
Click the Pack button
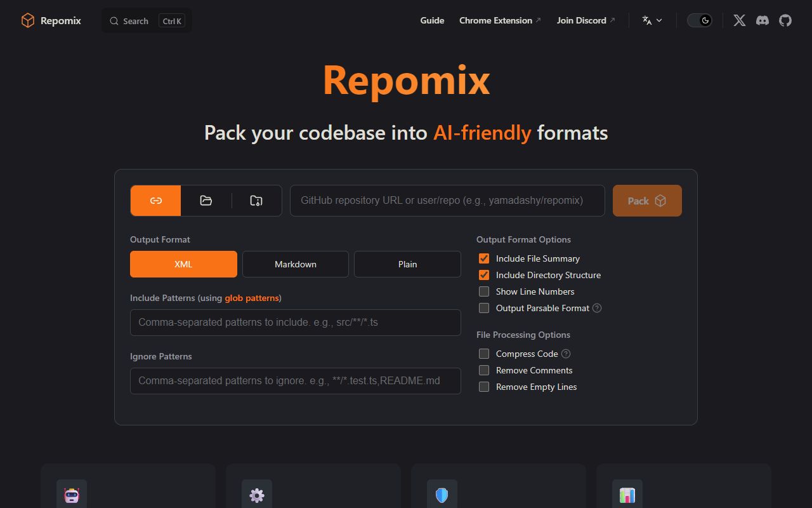[647, 200]
